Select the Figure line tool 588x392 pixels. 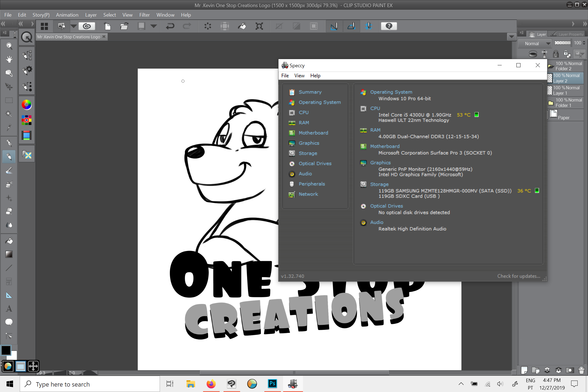9,268
